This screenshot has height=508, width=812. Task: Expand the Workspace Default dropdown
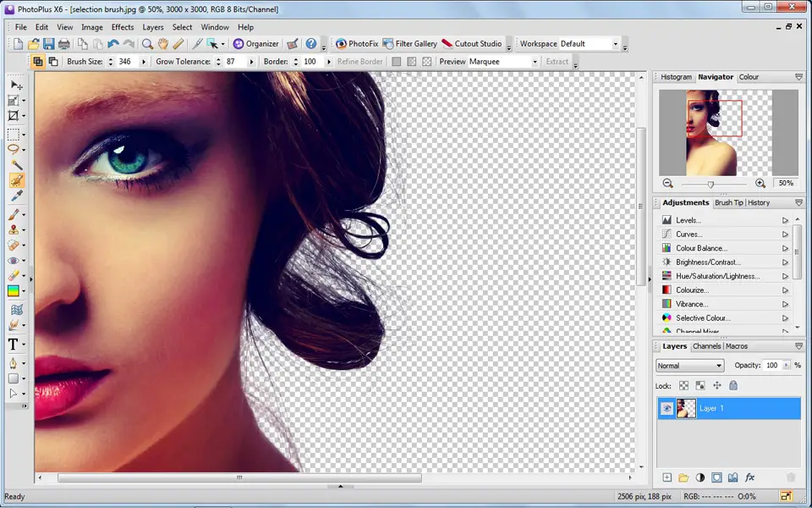point(590,44)
